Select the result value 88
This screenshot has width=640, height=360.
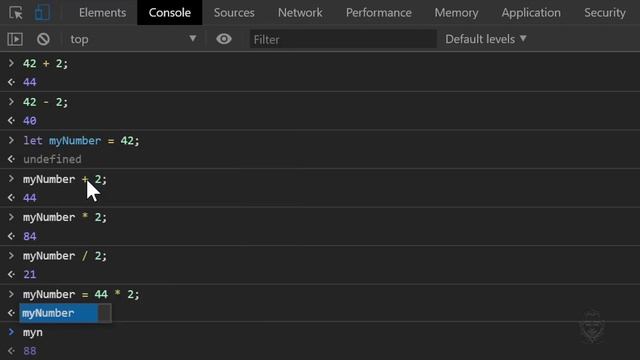[30, 351]
